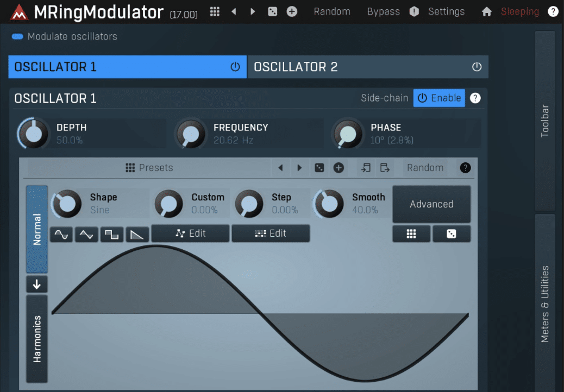564x392 pixels.
Task: Click the shape preset random dice icon
Action: point(319,168)
